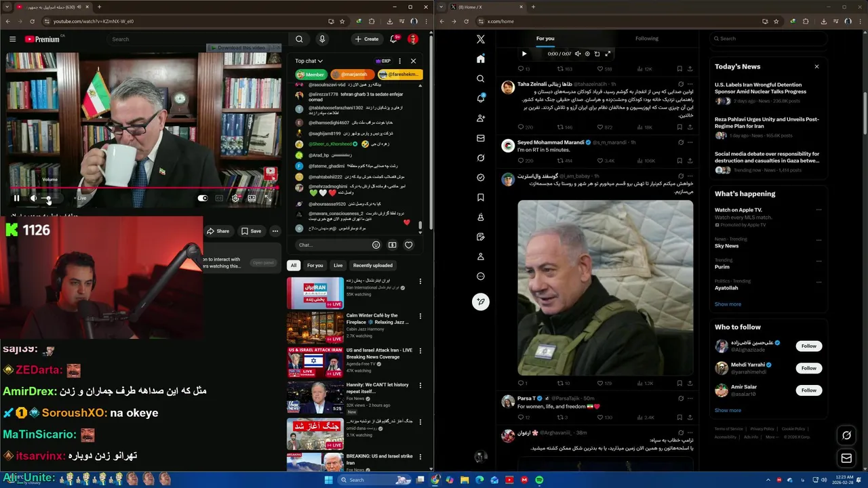
Task: Open options for US and Israel Attack Iran video
Action: pyautogui.click(x=420, y=351)
